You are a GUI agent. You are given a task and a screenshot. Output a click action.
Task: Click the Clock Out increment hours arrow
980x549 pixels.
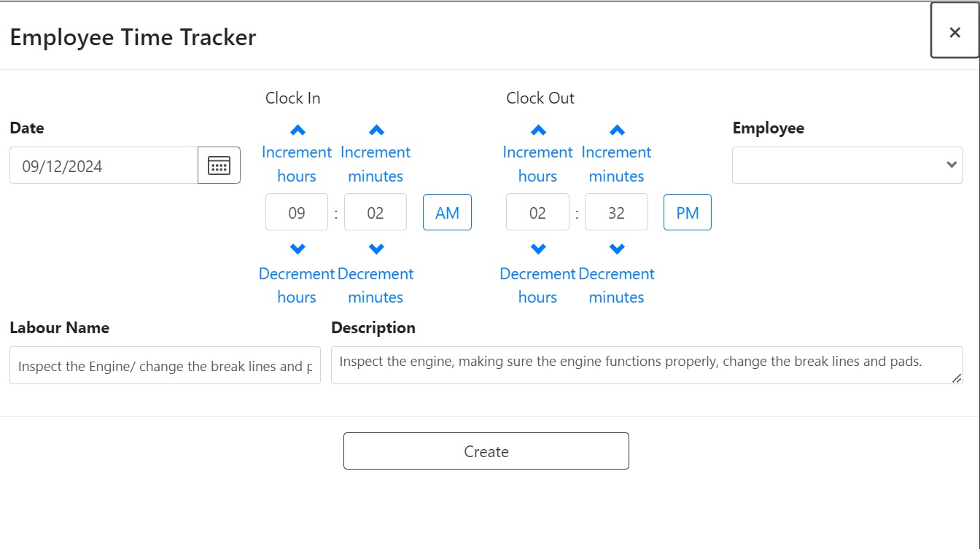(x=537, y=129)
